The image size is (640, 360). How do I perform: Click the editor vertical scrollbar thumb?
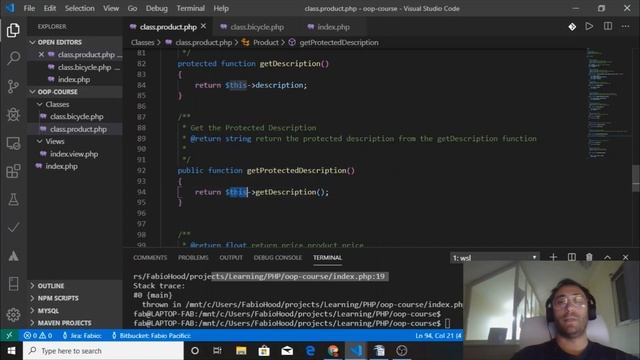click(636, 178)
